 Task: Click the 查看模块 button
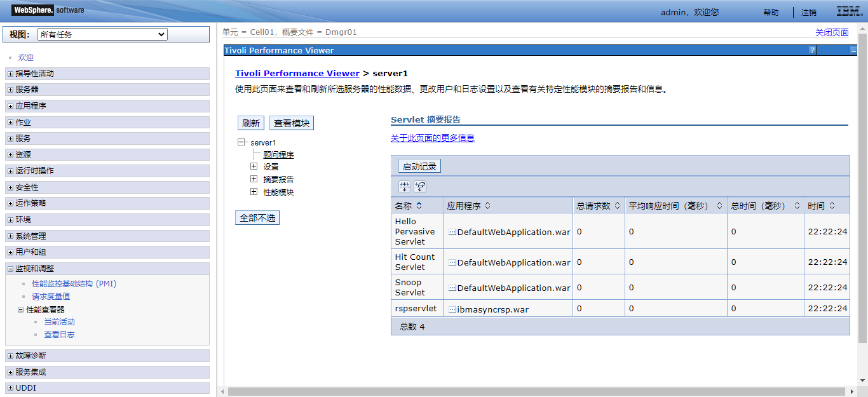(292, 123)
